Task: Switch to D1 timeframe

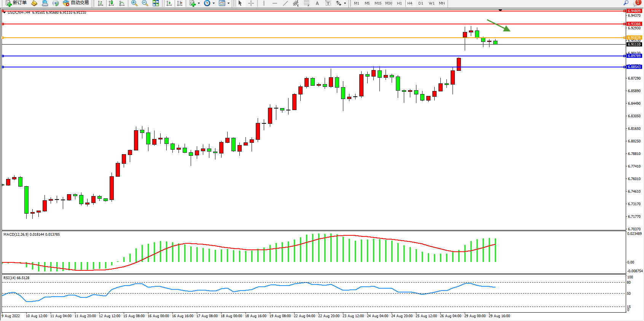Action: point(421,3)
